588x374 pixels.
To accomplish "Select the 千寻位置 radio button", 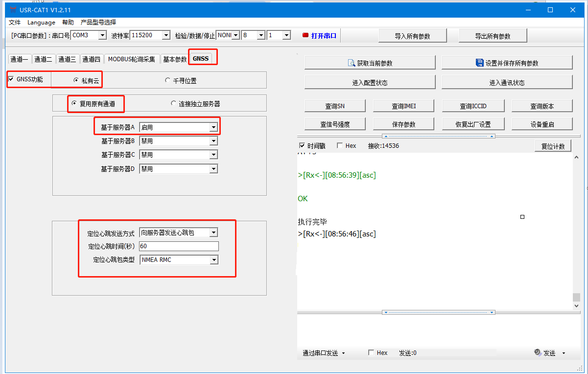I will [x=168, y=80].
